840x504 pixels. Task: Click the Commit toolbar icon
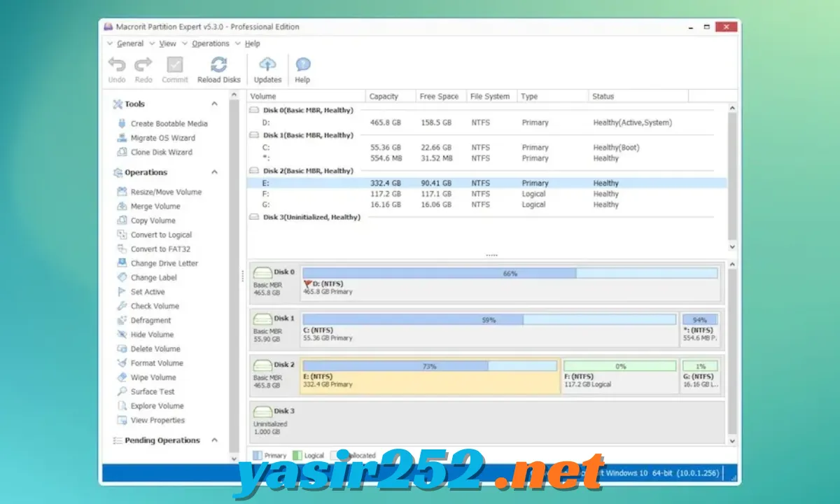(x=175, y=64)
